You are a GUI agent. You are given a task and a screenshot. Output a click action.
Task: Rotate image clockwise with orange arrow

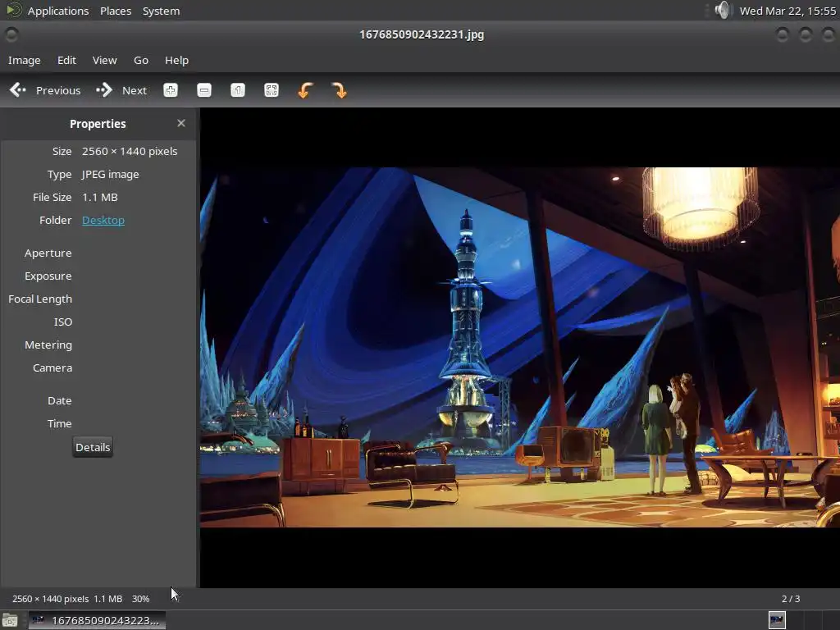[x=339, y=90]
